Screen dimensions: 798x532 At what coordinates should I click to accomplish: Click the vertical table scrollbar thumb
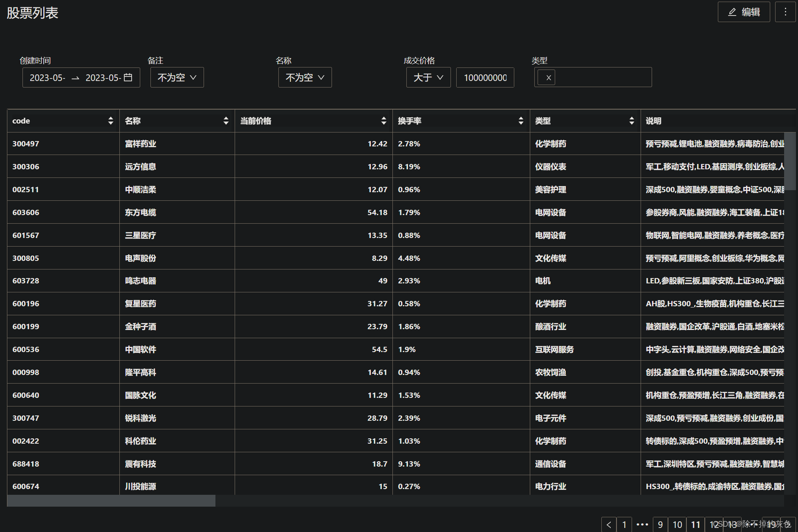[789, 161]
